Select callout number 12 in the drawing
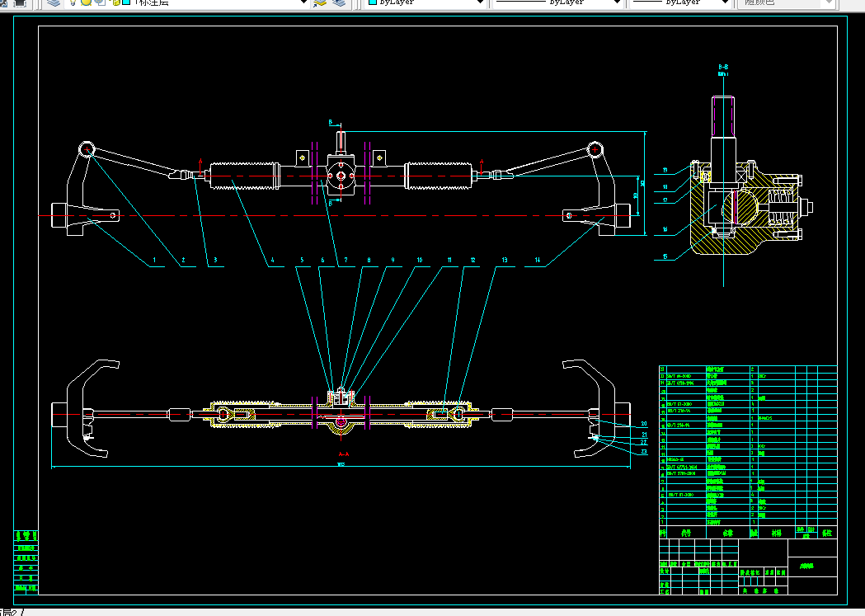 click(x=472, y=261)
